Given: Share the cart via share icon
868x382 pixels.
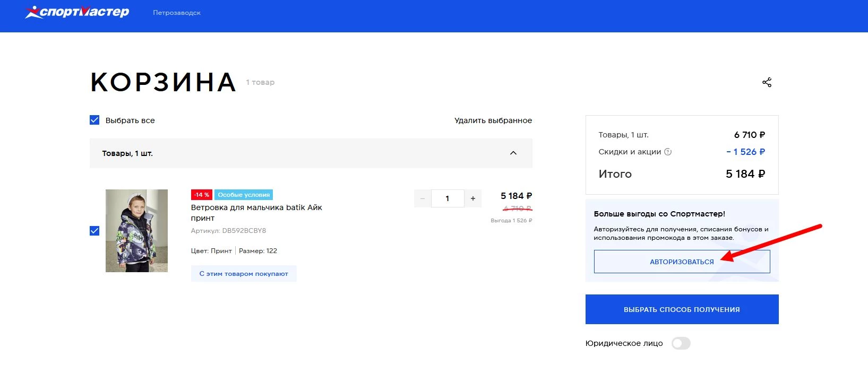Looking at the screenshot, I should [x=767, y=82].
